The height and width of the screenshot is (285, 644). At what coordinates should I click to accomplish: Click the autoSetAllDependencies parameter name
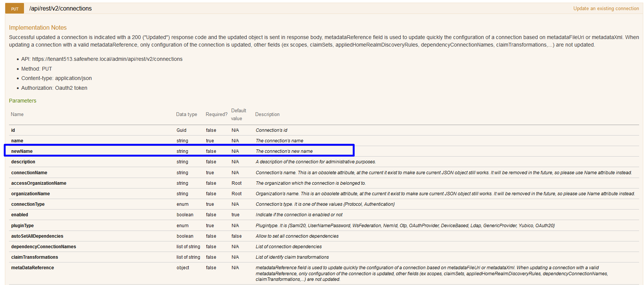(x=37, y=236)
